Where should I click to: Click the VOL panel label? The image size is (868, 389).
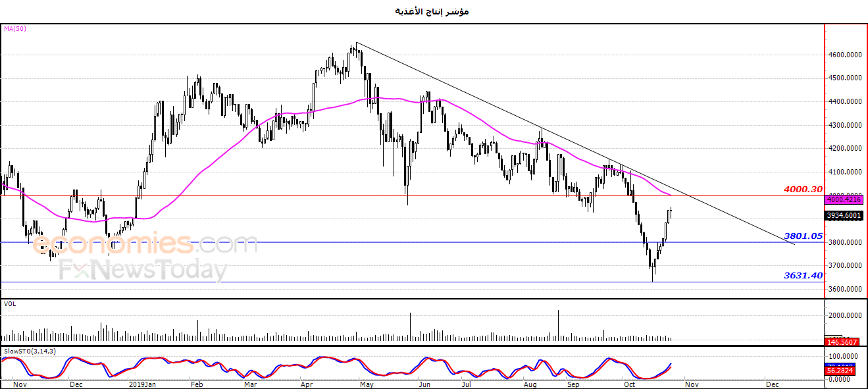tap(10, 304)
